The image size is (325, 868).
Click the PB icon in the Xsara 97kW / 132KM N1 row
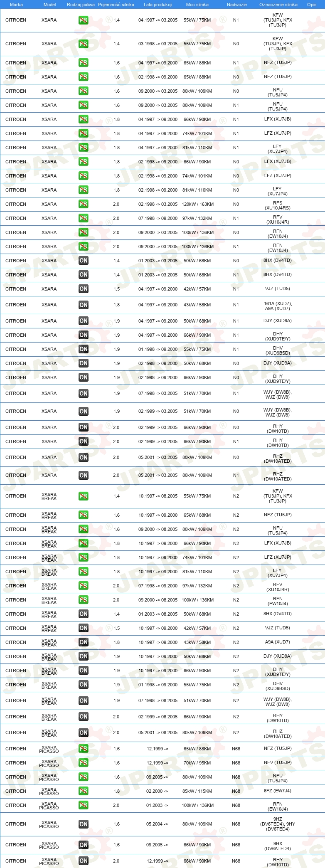point(84,218)
